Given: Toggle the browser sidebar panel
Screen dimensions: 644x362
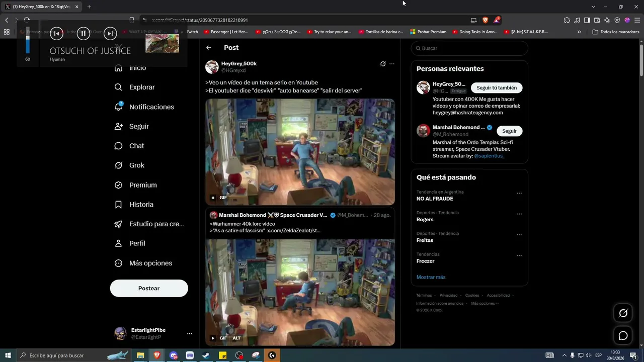Looking at the screenshot, I should 587,20.
